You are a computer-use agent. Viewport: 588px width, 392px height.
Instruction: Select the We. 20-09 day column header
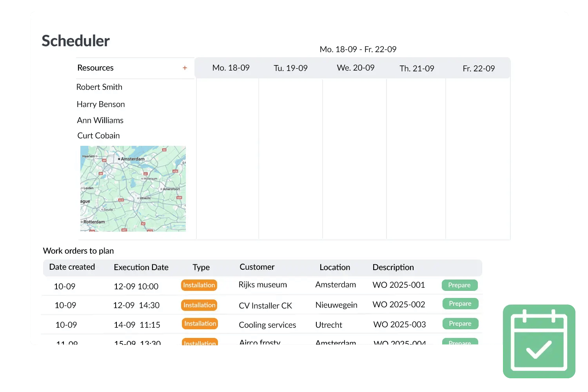pyautogui.click(x=356, y=68)
